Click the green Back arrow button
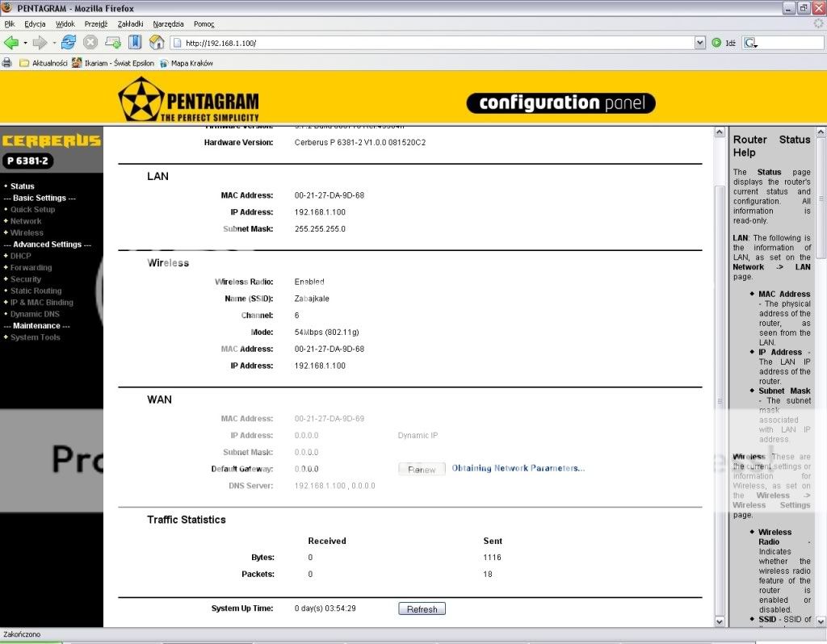 11,43
